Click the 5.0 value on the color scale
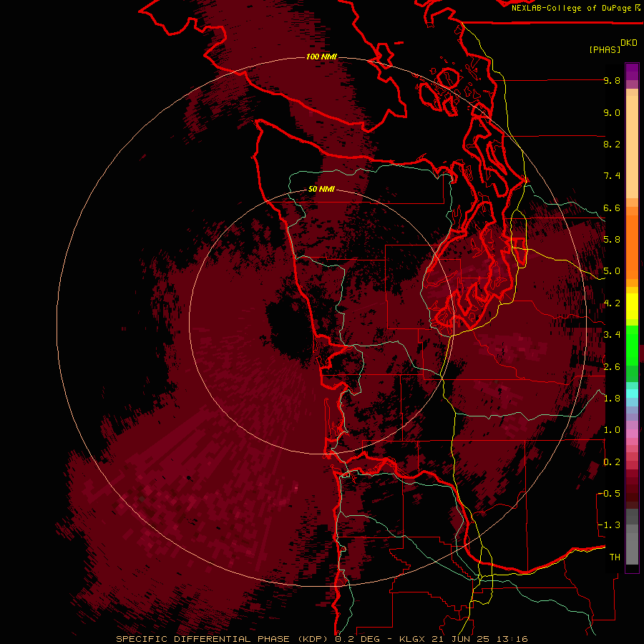The image size is (644, 644). 612,271
